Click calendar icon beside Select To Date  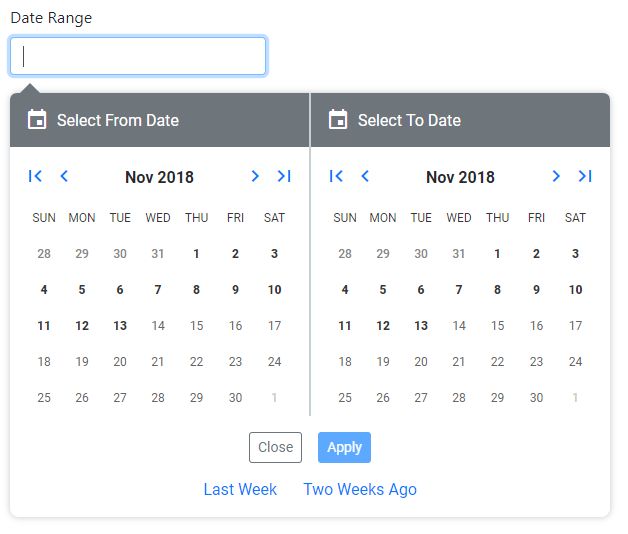[x=338, y=120]
